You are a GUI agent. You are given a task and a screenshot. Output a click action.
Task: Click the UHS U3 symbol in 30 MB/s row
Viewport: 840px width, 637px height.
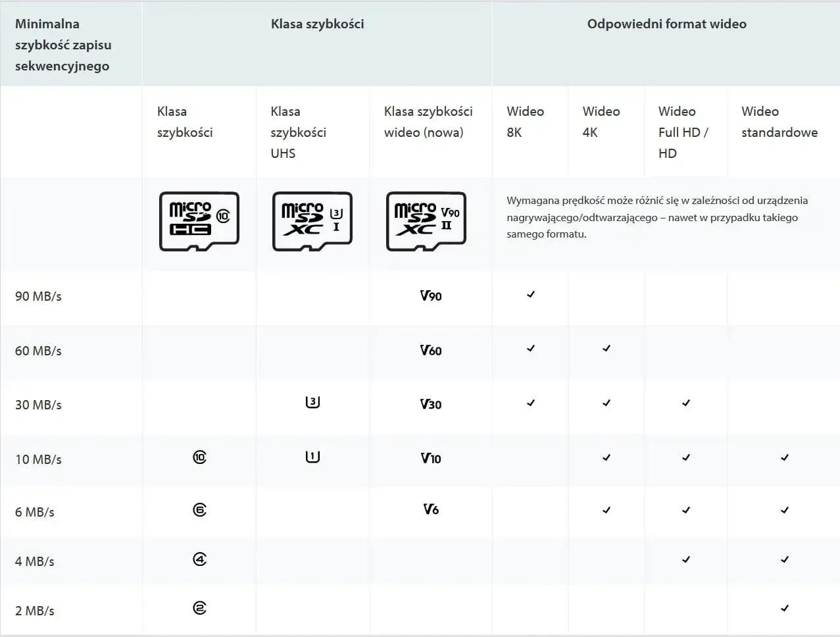313,401
